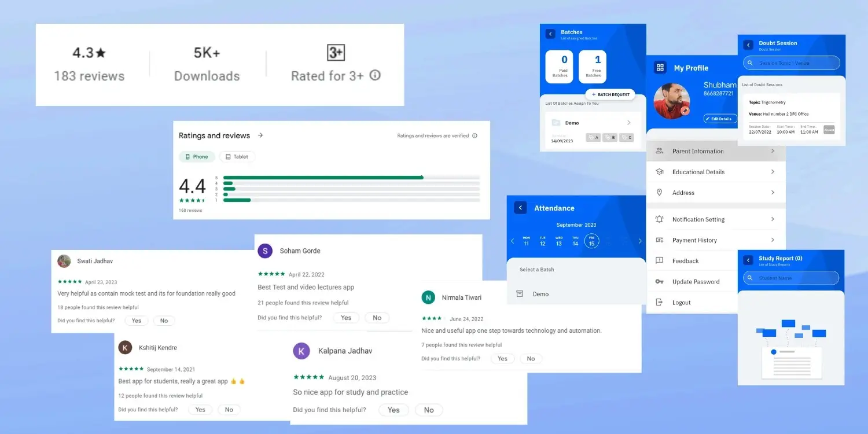
Task: Click the Session Topic search field
Action: click(x=791, y=63)
